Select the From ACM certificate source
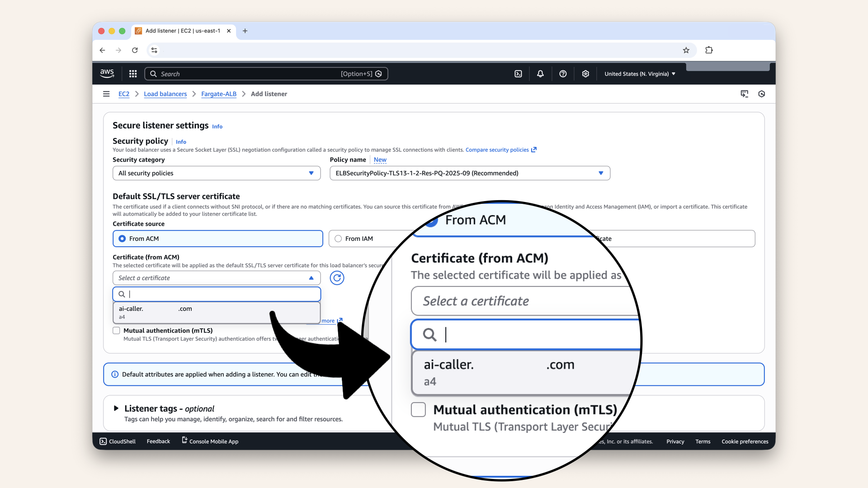 121,239
